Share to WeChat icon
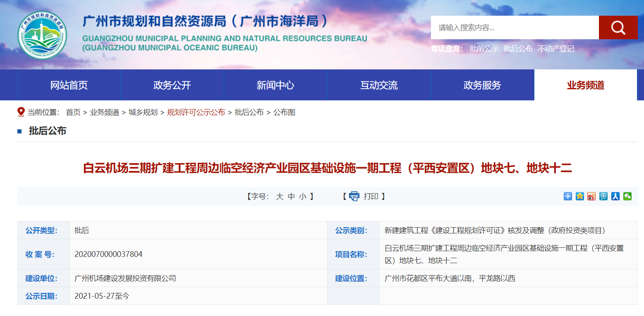Viewport: 644px width, 316px height. (627, 196)
